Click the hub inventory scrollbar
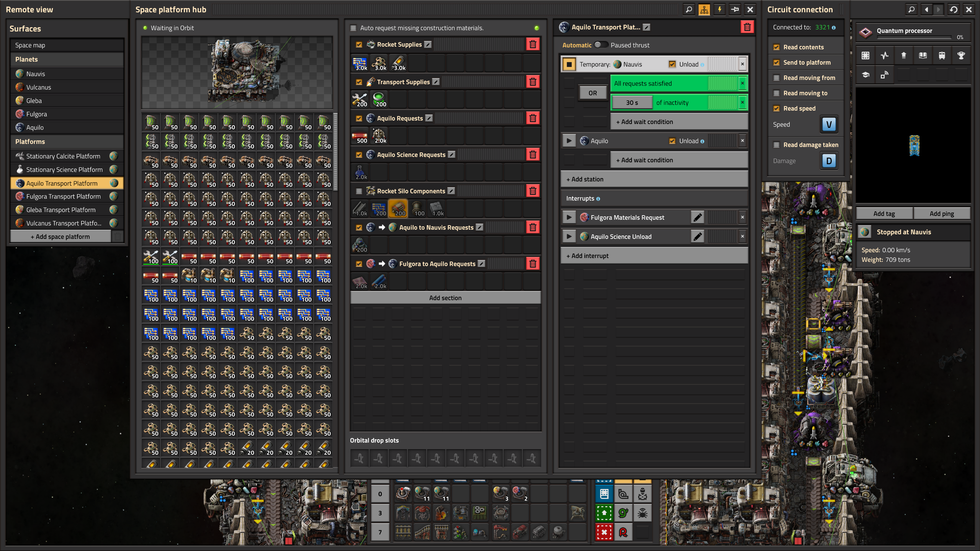980x551 pixels. [335, 152]
